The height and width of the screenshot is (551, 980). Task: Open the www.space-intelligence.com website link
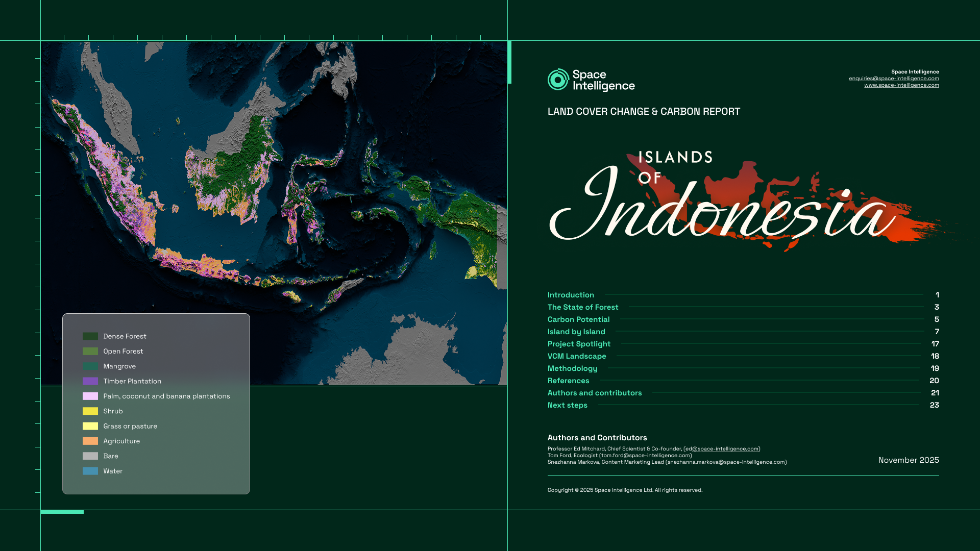[x=901, y=85]
